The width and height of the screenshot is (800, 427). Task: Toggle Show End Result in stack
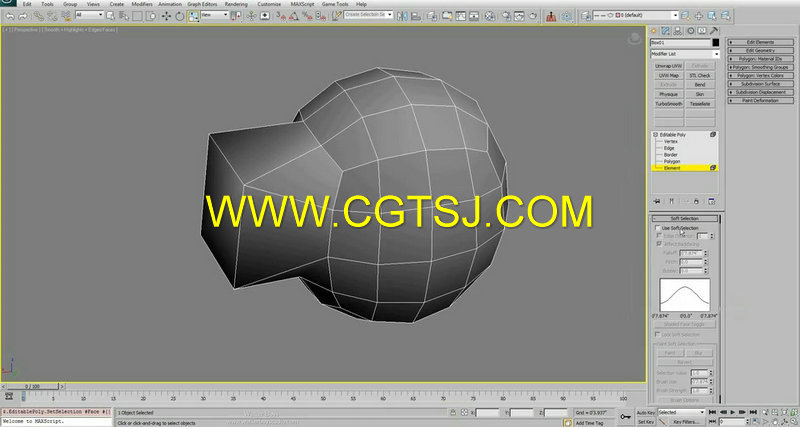pyautogui.click(x=671, y=202)
